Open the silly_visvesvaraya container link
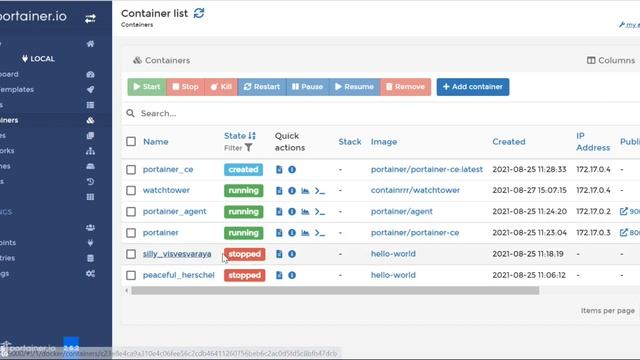 (x=177, y=254)
